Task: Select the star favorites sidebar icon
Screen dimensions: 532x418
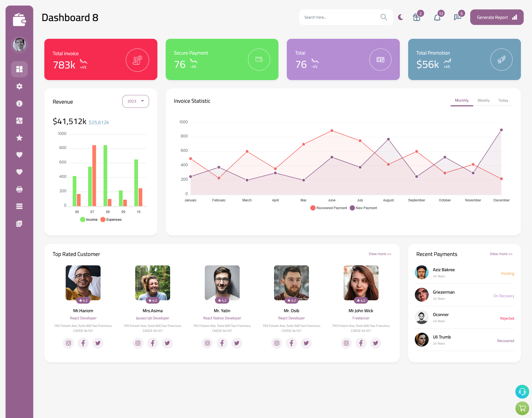Action: [19, 138]
